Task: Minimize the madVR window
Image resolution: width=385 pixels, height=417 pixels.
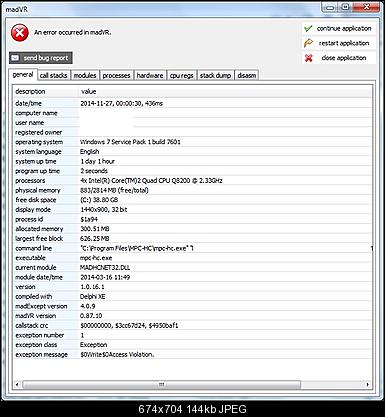Action: pyautogui.click(x=329, y=7)
